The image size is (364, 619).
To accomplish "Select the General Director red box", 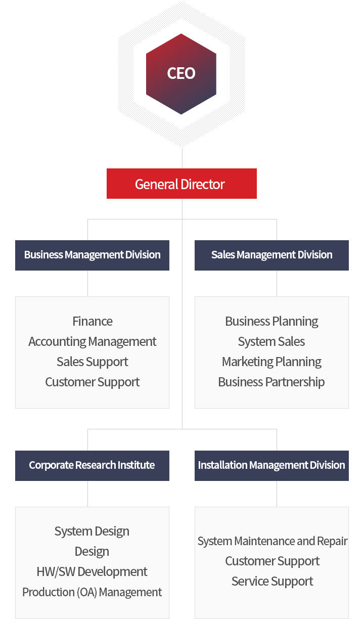I will click(181, 184).
